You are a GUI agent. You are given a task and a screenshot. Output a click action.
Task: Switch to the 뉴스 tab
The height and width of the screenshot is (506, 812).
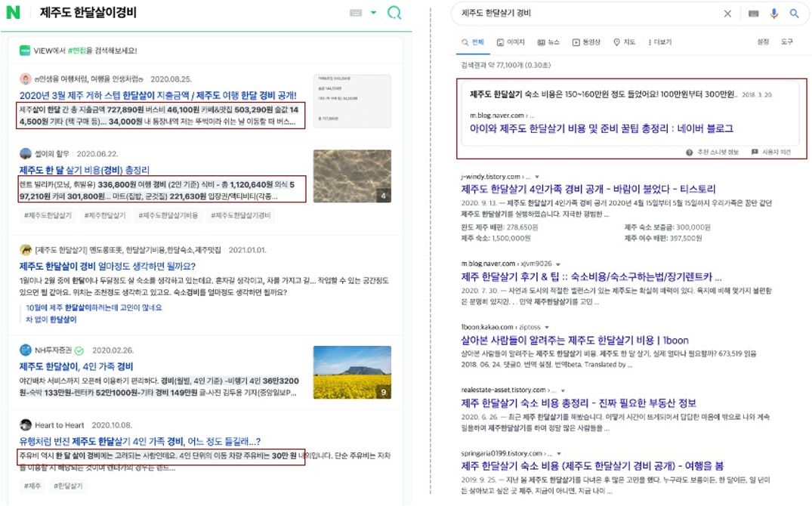point(549,42)
